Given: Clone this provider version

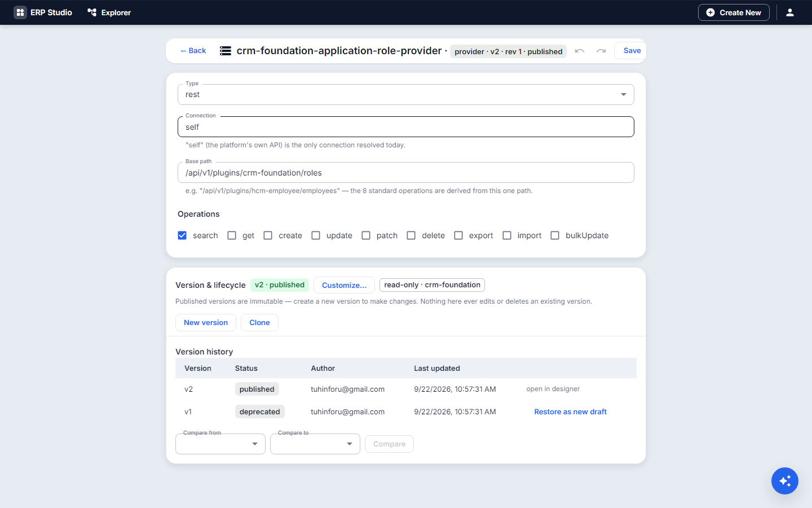Looking at the screenshot, I should point(259,322).
